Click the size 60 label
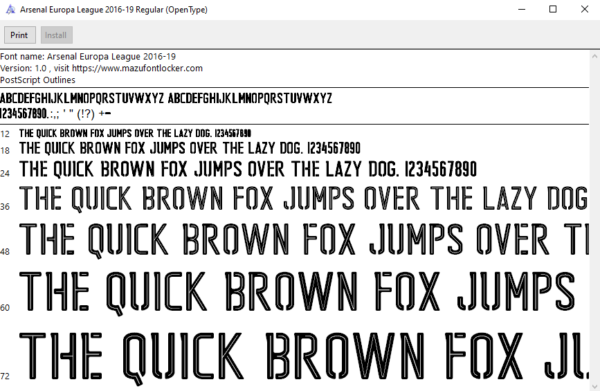600x391 pixels. [5, 308]
